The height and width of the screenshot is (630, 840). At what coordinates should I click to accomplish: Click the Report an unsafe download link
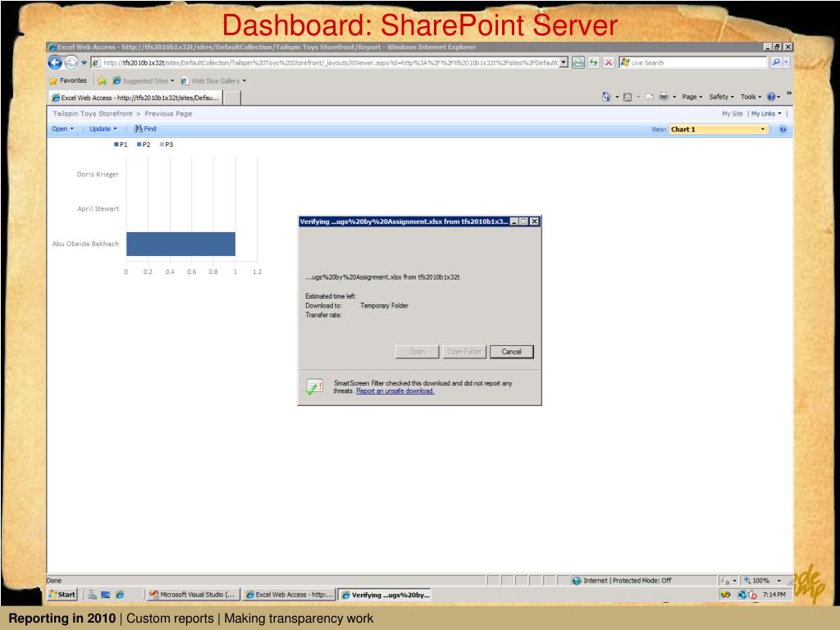pos(395,391)
